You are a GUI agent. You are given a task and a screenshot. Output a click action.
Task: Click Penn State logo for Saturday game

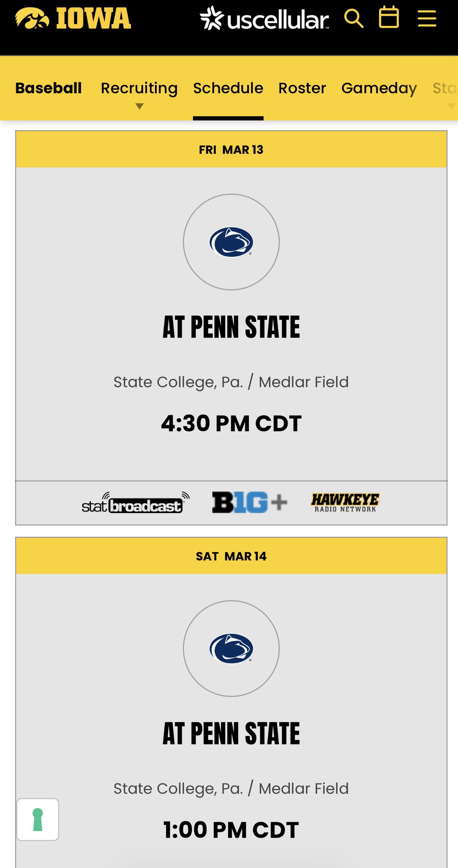pyautogui.click(x=231, y=648)
